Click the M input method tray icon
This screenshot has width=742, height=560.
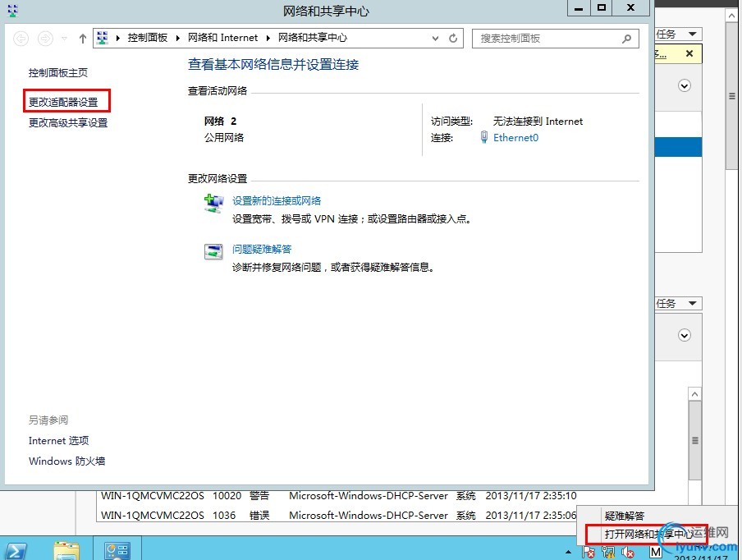[655, 553]
